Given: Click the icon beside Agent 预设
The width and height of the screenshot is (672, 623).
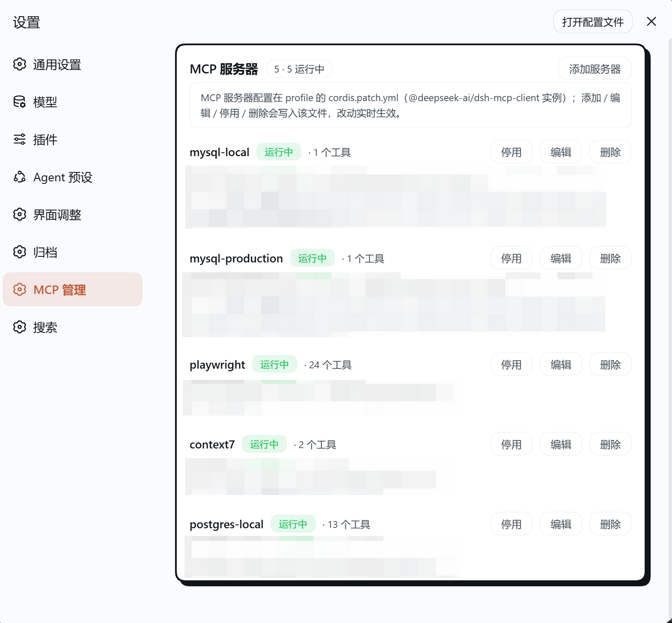Looking at the screenshot, I should click(x=20, y=177).
